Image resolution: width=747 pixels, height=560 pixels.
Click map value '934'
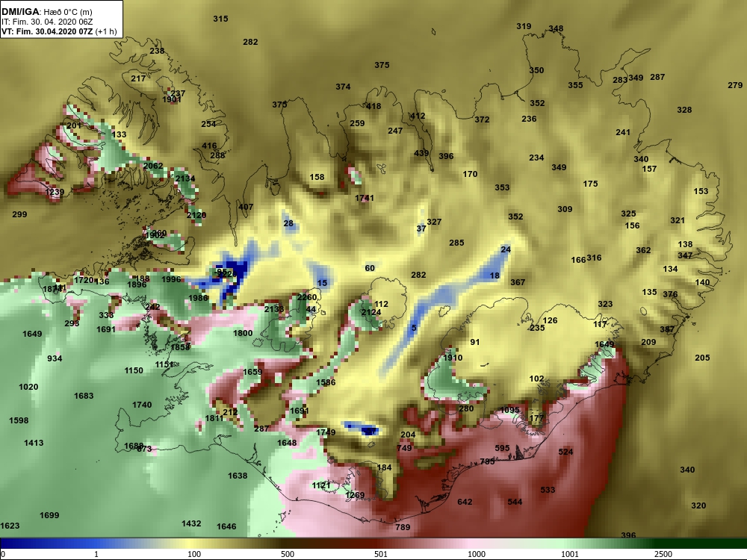click(55, 358)
